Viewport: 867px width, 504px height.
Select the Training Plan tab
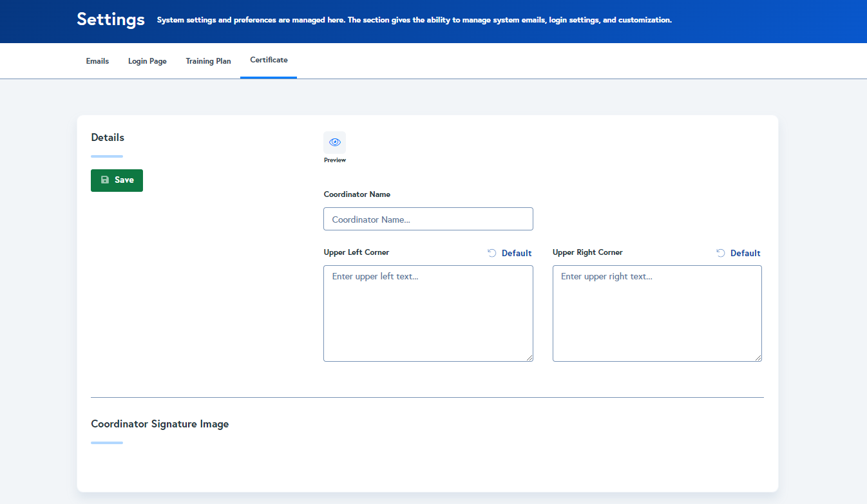coord(207,61)
